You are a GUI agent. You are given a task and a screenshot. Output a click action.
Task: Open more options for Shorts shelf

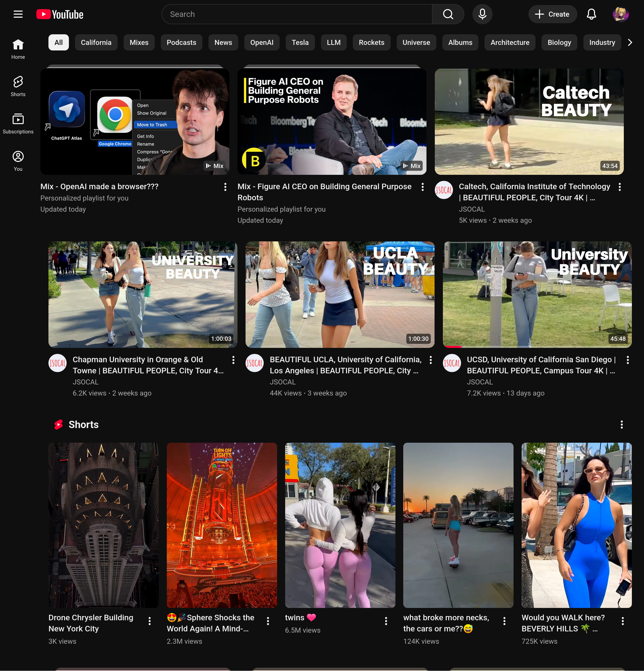point(621,425)
